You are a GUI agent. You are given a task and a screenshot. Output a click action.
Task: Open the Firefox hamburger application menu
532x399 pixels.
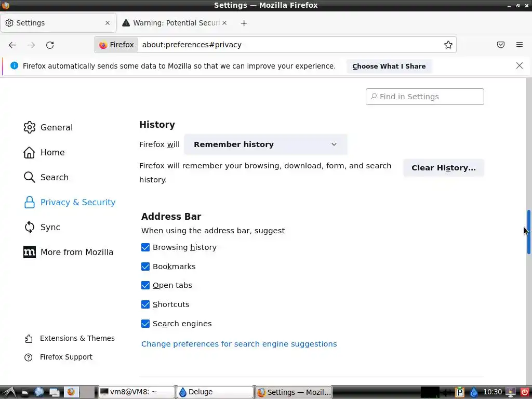click(520, 45)
